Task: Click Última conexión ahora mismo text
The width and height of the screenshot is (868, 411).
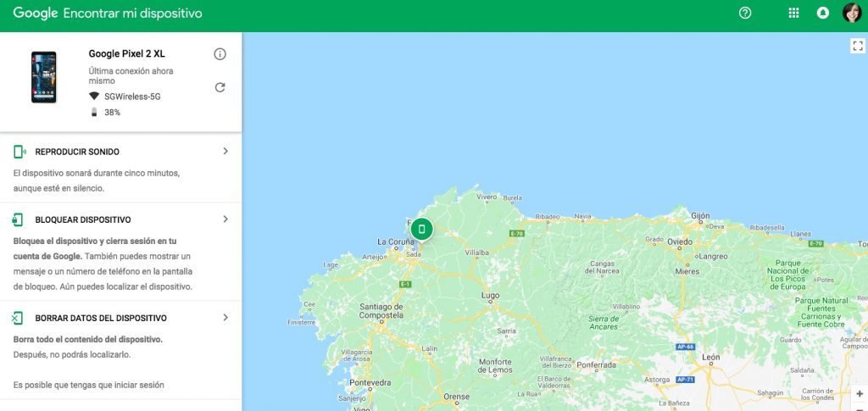Action: coord(131,75)
